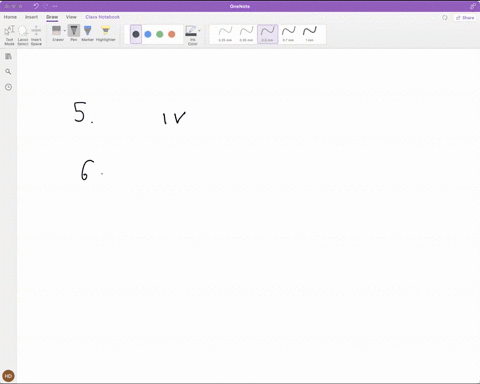Open recent notes clock icon

(x=8, y=87)
